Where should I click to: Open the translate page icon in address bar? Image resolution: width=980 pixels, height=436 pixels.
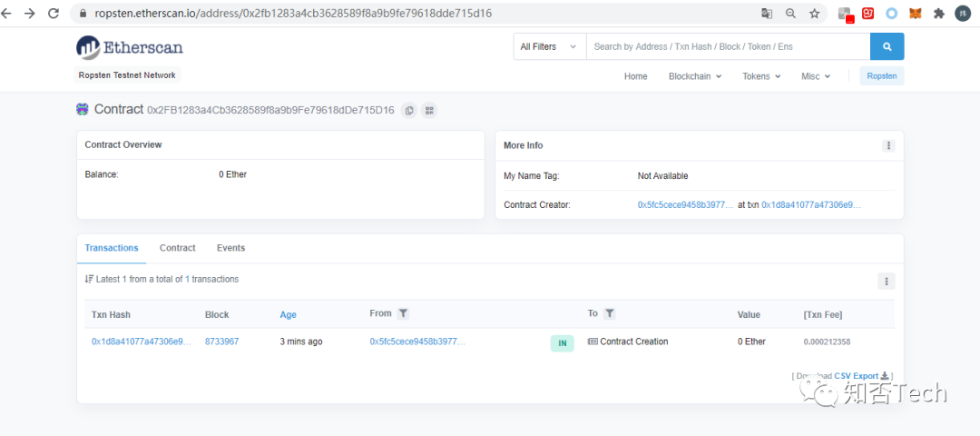766,13
